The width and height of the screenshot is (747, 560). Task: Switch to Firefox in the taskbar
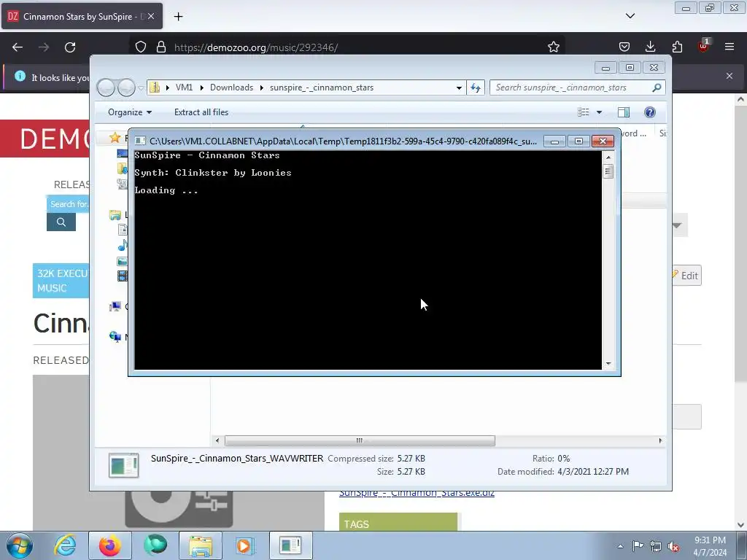pos(110,545)
